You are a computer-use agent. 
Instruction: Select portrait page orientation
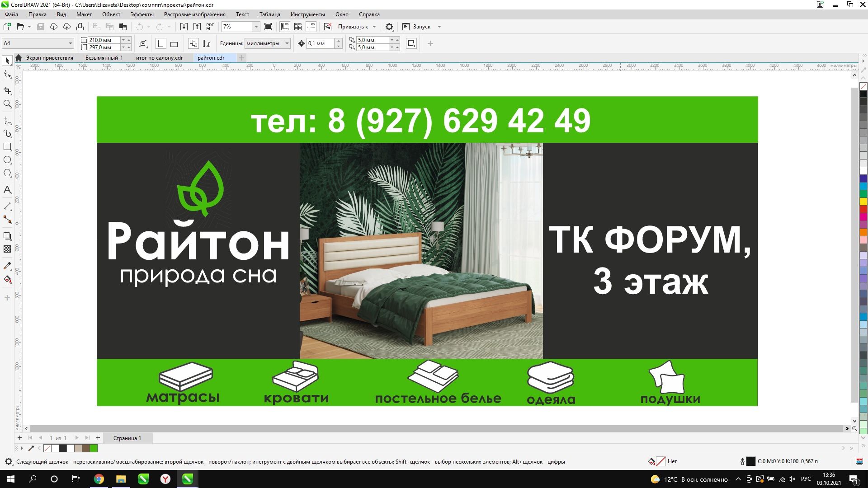(x=160, y=43)
